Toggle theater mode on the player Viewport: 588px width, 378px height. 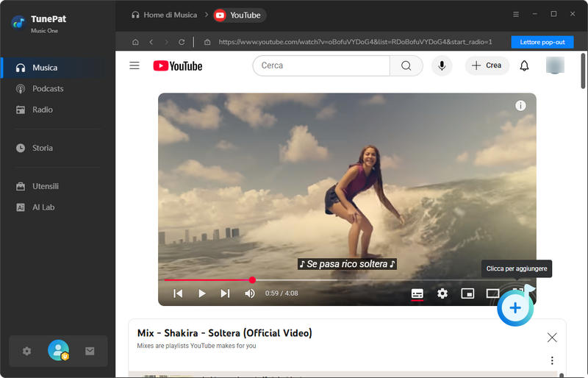(x=492, y=293)
